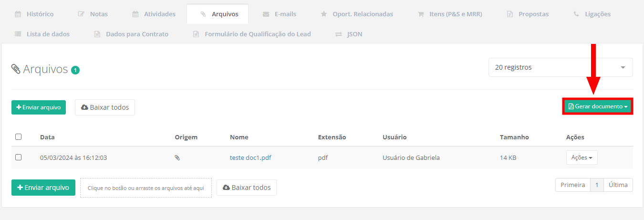Click the phone icon on the Ligações tab
This screenshot has width=644, height=220.
point(576,14)
